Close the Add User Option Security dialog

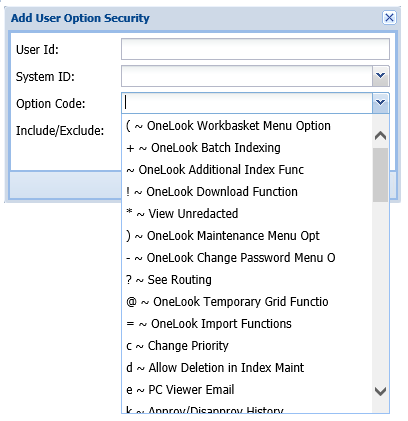(x=389, y=17)
